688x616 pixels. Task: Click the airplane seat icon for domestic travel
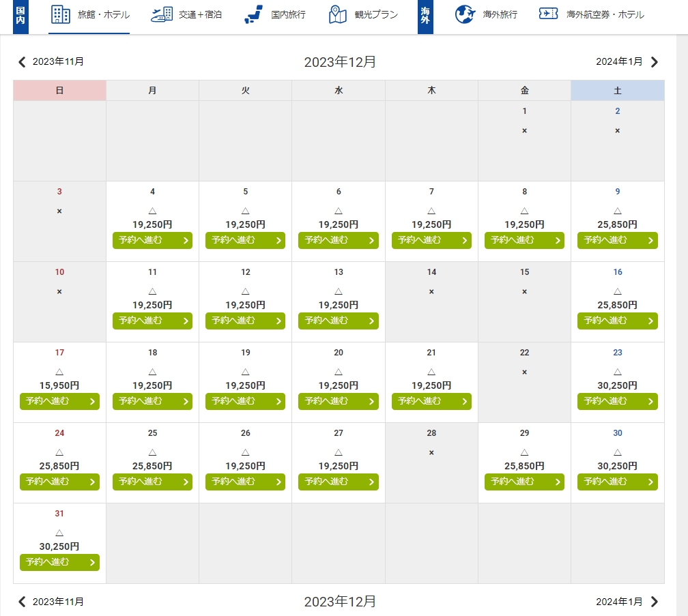[254, 14]
